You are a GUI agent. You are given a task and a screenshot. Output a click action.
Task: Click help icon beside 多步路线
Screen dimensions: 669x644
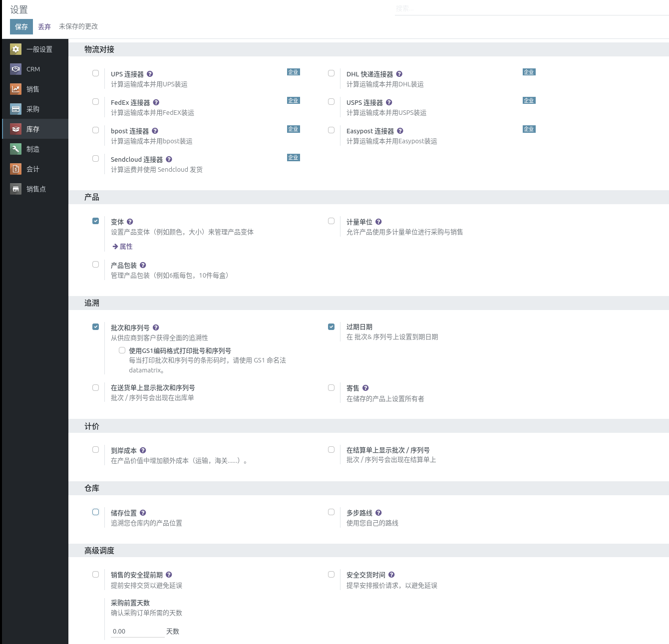(378, 513)
